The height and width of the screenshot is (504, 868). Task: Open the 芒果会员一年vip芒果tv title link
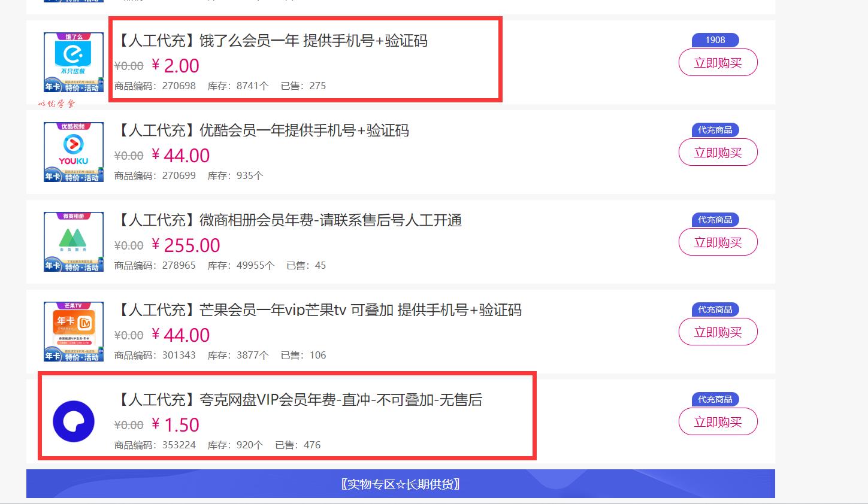click(318, 310)
